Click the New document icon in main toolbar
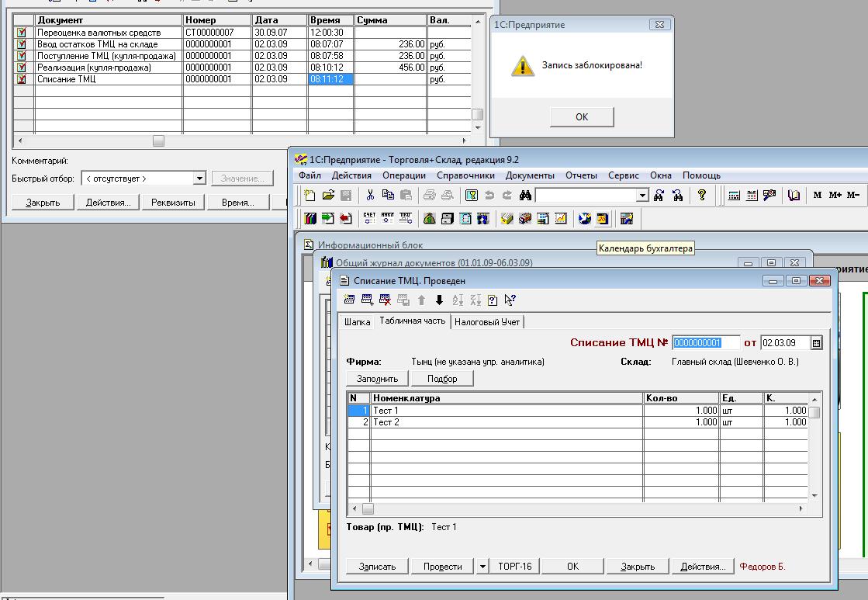The width and height of the screenshot is (868, 600). [310, 195]
